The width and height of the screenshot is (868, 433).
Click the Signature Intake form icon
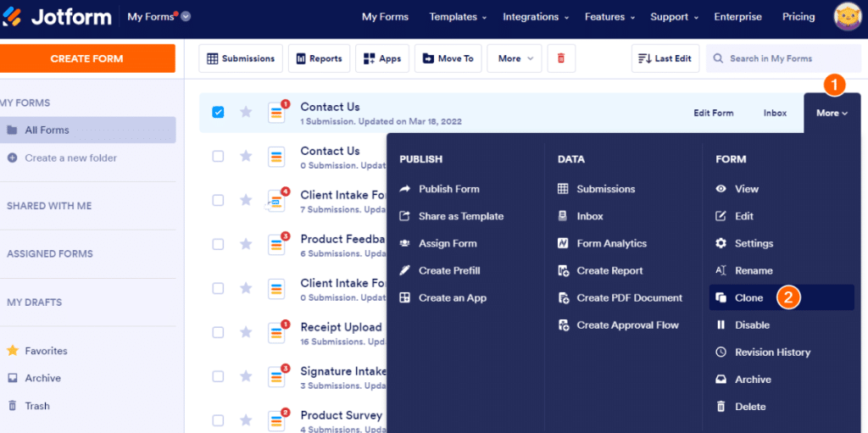[276, 376]
